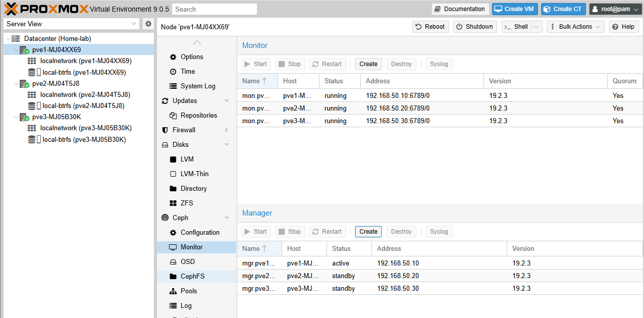Click the ZFS grid icon
This screenshot has width=644, height=318.
pyautogui.click(x=173, y=203)
